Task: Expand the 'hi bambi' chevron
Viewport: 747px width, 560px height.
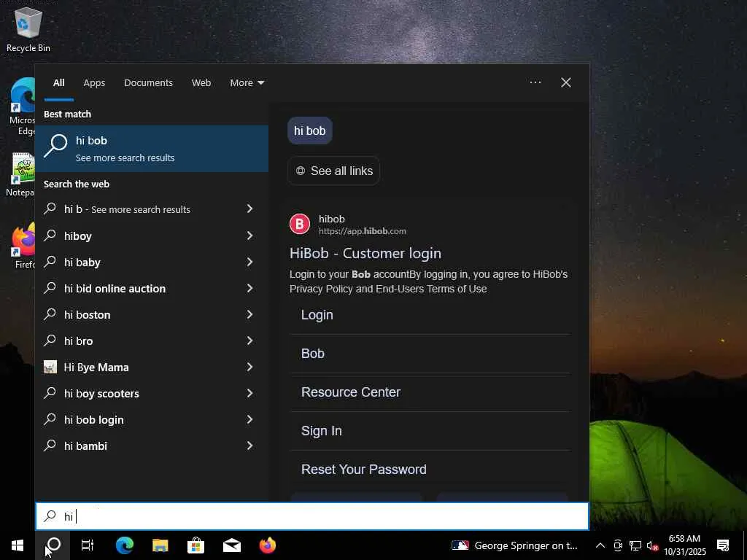Action: click(x=249, y=446)
